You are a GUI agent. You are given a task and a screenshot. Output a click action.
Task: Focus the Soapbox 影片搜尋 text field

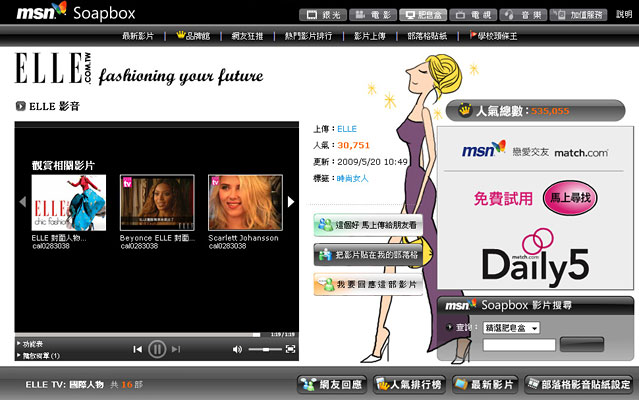click(x=519, y=345)
